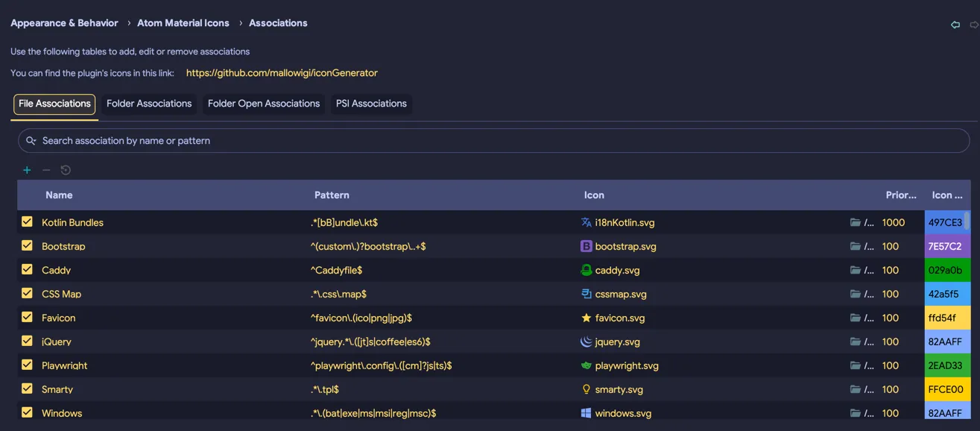This screenshot has width=980, height=431.
Task: Click the search magnifier icon
Action: (x=31, y=140)
